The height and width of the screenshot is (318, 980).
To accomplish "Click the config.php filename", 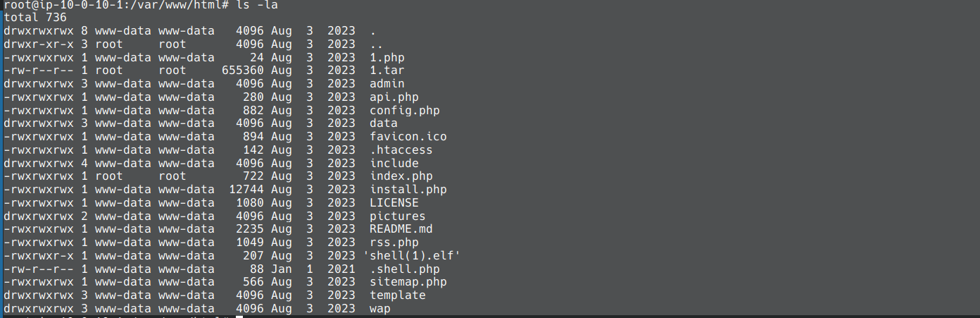I will click(x=405, y=111).
